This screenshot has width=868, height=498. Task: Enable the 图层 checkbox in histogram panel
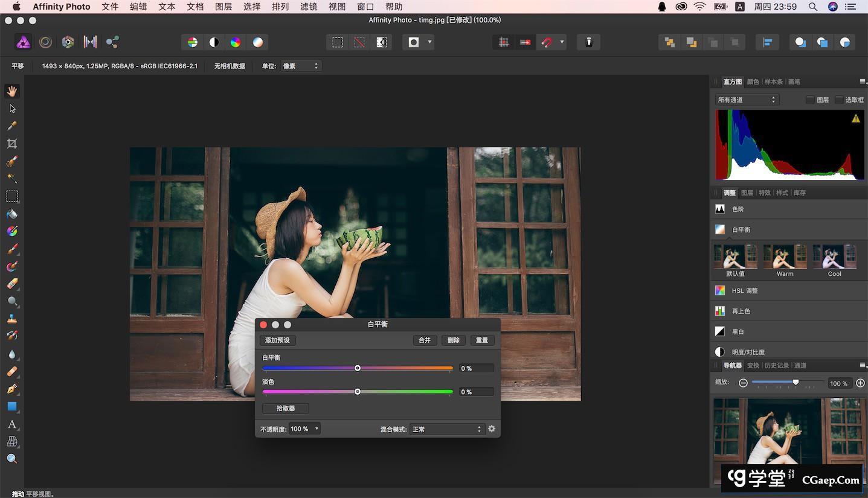811,100
